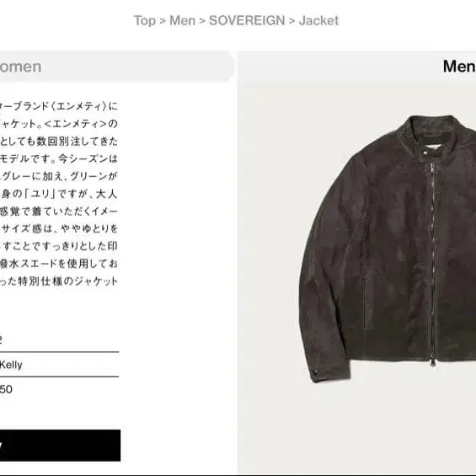Click the jacket collar snap button area

[x=426, y=153]
